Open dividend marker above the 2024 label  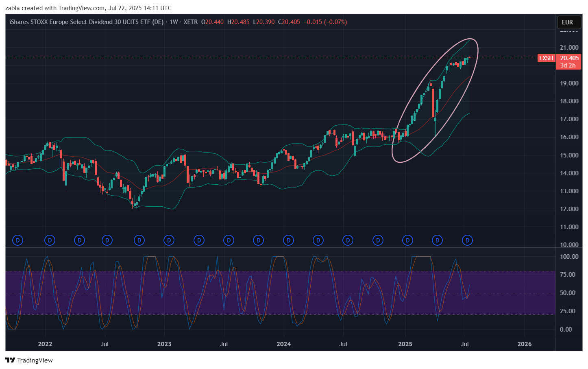(x=288, y=240)
